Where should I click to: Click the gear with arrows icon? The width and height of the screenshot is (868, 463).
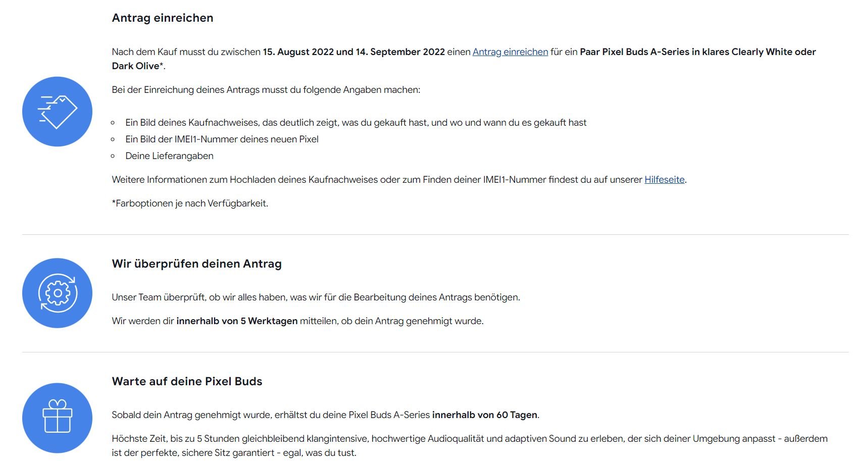point(57,293)
